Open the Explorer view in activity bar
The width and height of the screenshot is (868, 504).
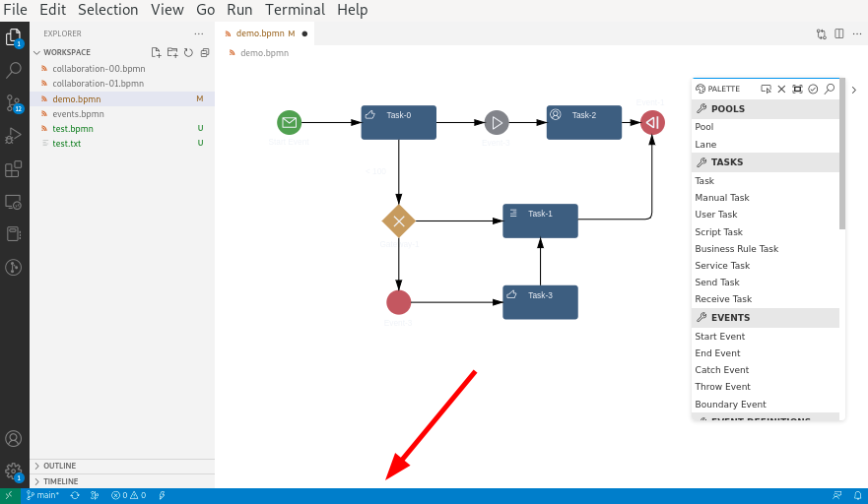point(14,38)
